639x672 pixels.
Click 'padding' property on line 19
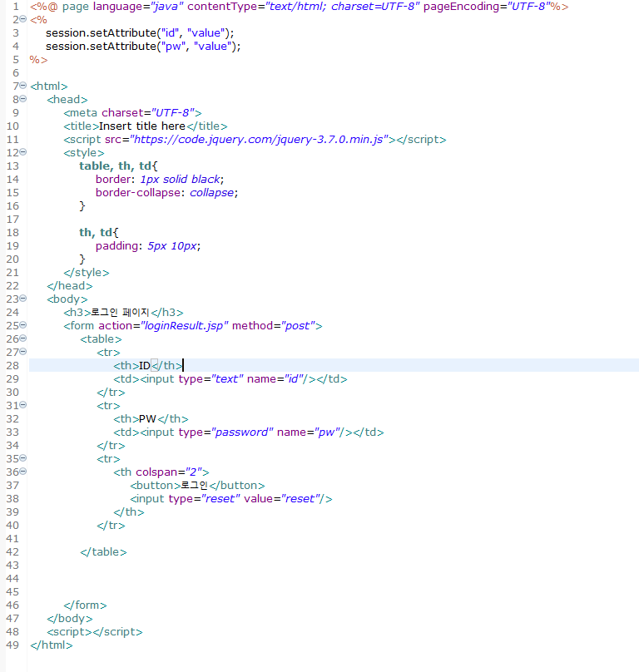click(x=116, y=246)
